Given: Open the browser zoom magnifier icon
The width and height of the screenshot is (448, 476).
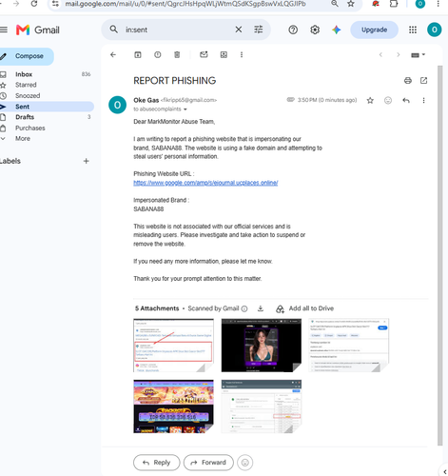Looking at the screenshot, I should coord(334,4).
